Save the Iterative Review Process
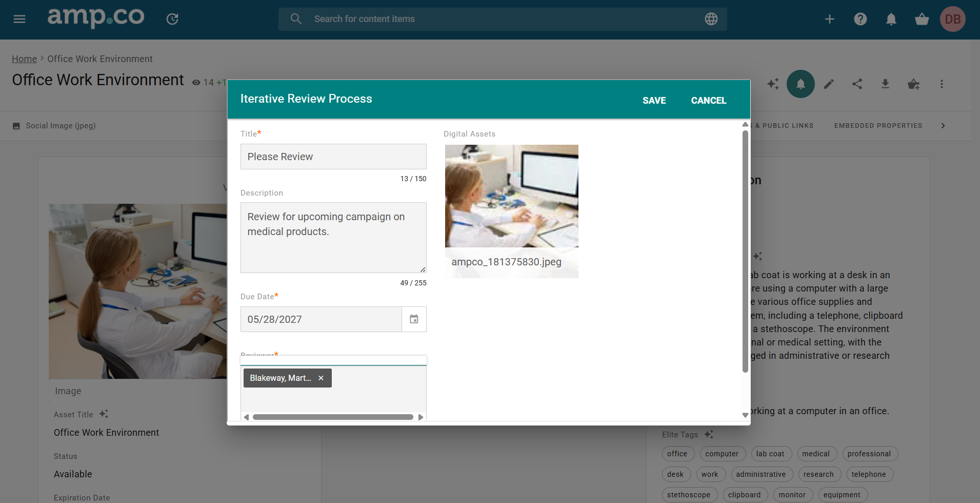 (x=654, y=101)
